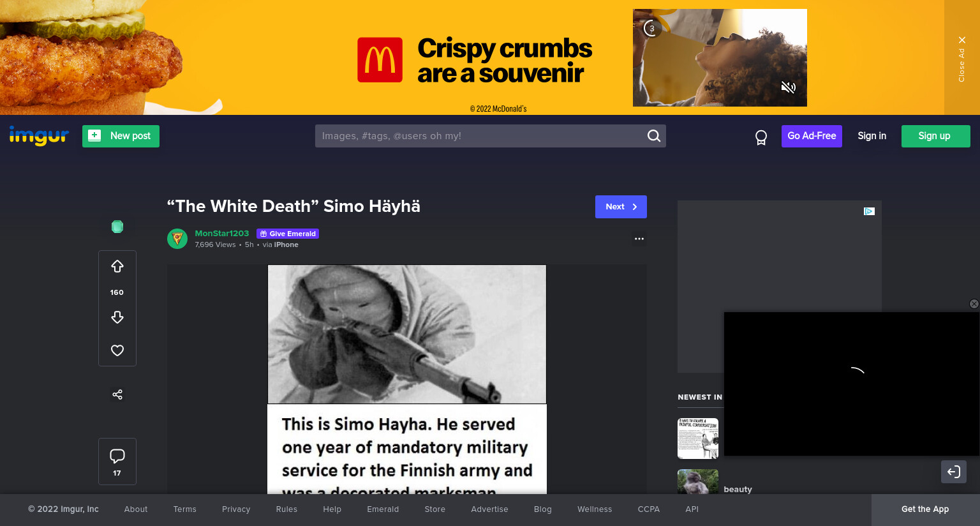This screenshot has width=980, height=526.
Task: Open the trophy award icon in header
Action: [x=761, y=137]
